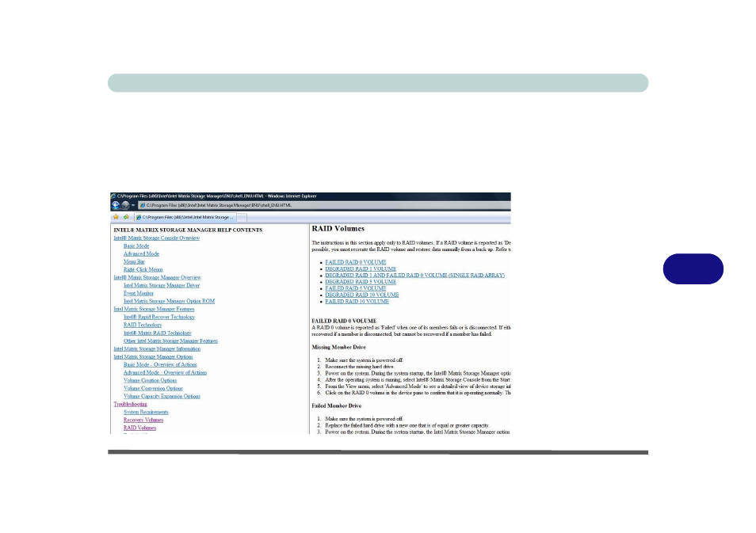Jump to DEGRADED RAID 10 VOLUME link
Viewport: 756px width, 533px height.
(362, 295)
